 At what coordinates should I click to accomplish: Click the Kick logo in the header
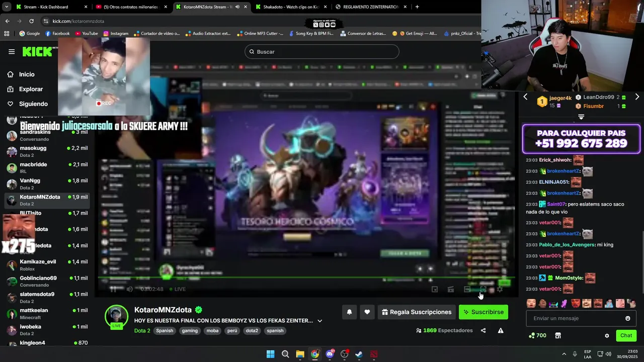click(38, 52)
